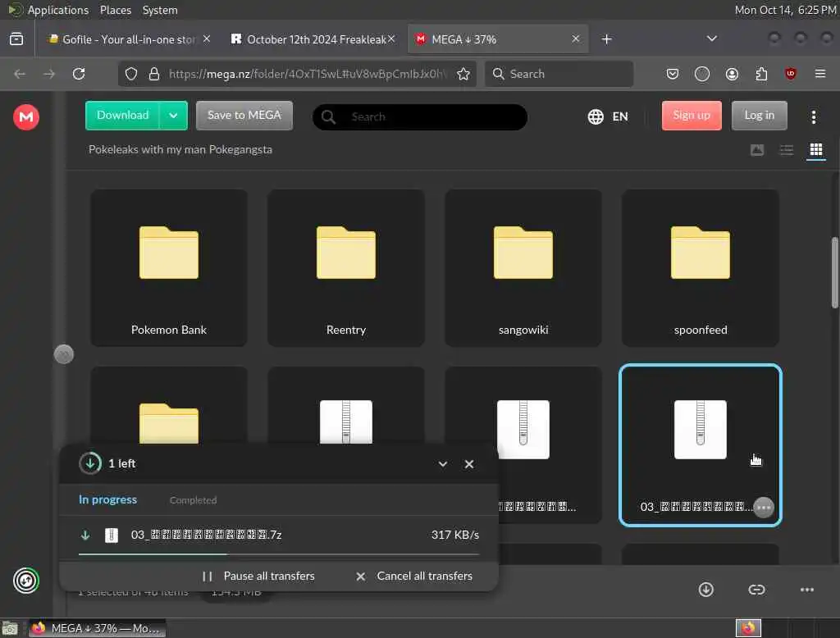The height and width of the screenshot is (638, 840).
Task: Open Applications menu
Action: [x=58, y=10]
